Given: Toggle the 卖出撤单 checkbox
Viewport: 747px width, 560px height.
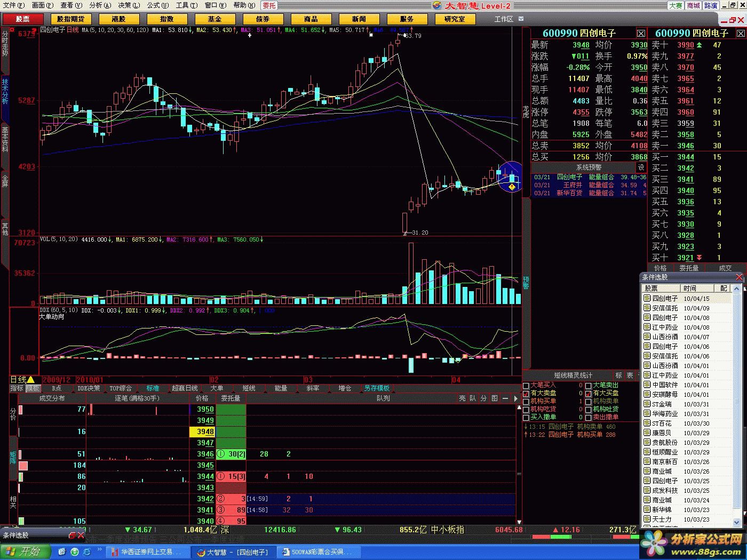Looking at the screenshot, I should coord(589,418).
